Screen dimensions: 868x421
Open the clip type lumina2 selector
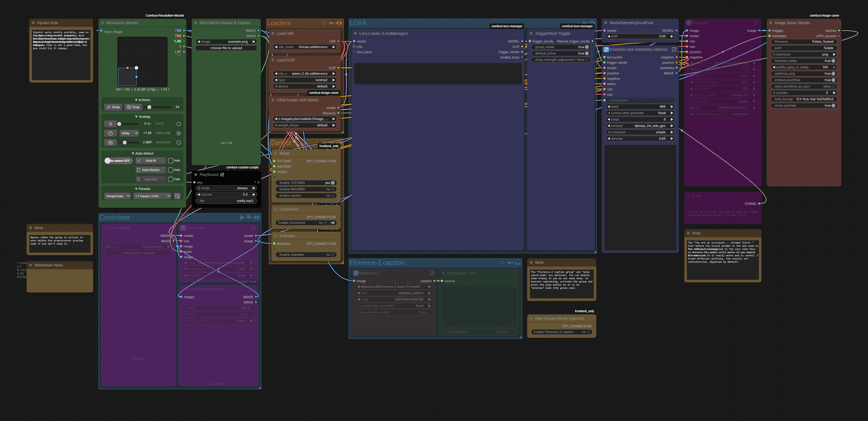pyautogui.click(x=305, y=80)
